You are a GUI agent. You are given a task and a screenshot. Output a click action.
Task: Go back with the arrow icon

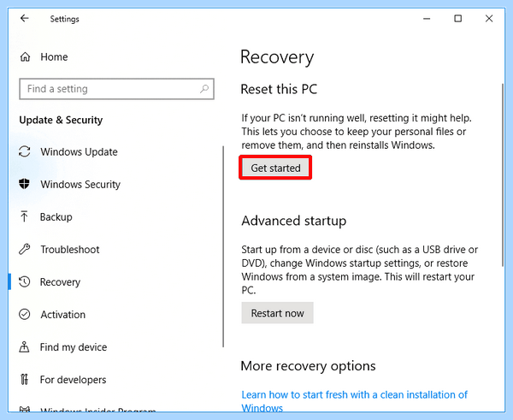(25, 18)
